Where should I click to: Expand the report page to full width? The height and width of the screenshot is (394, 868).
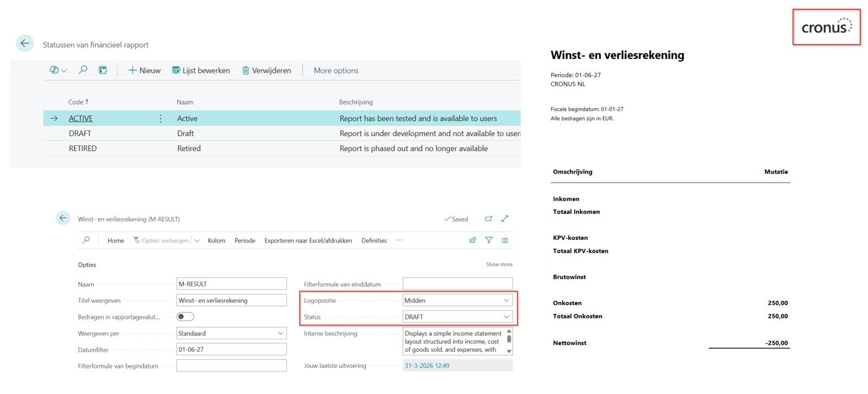(x=505, y=219)
